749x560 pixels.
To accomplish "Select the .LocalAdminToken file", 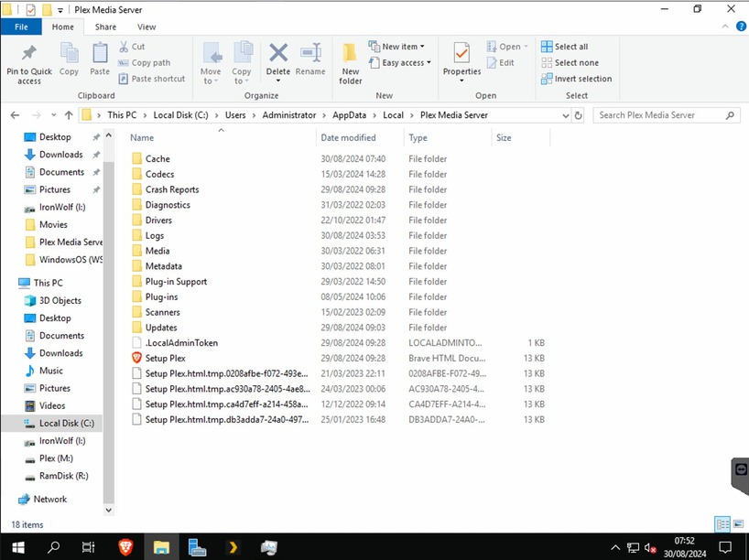I will 181,343.
